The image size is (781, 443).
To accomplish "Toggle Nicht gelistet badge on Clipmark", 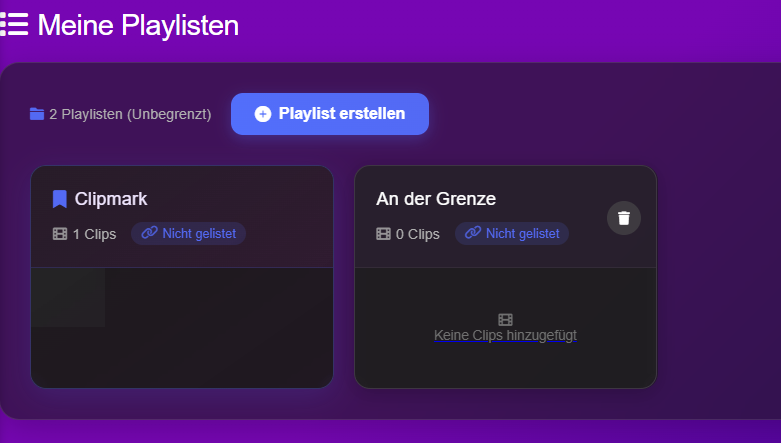I will click(189, 234).
